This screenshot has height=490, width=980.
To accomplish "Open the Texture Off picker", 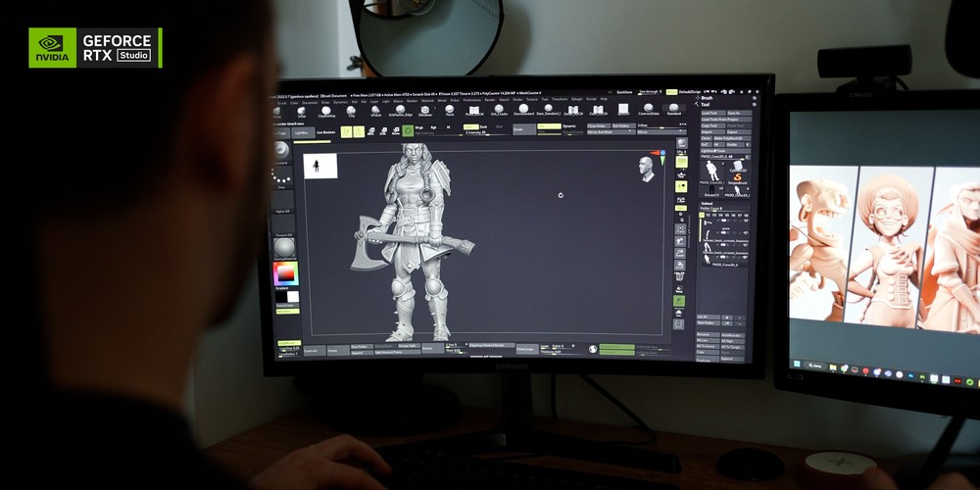I will [x=283, y=224].
